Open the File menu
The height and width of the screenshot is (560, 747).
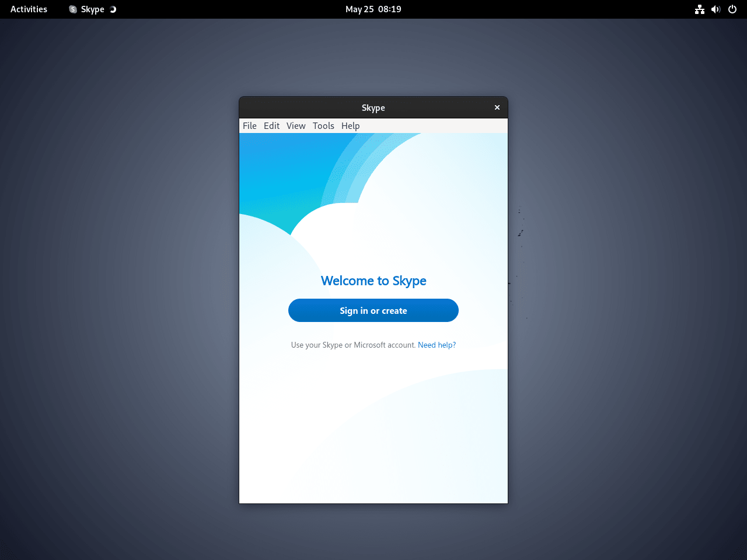pos(250,126)
